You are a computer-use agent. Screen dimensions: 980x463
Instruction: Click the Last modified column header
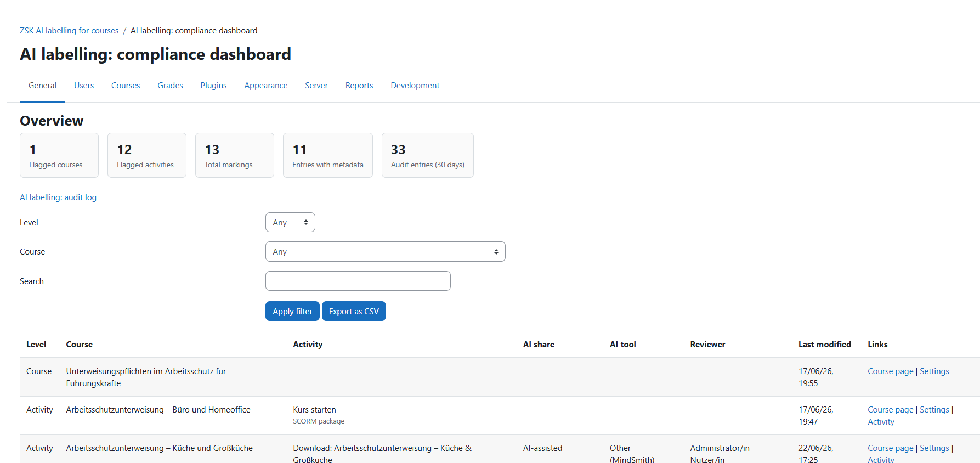click(825, 345)
